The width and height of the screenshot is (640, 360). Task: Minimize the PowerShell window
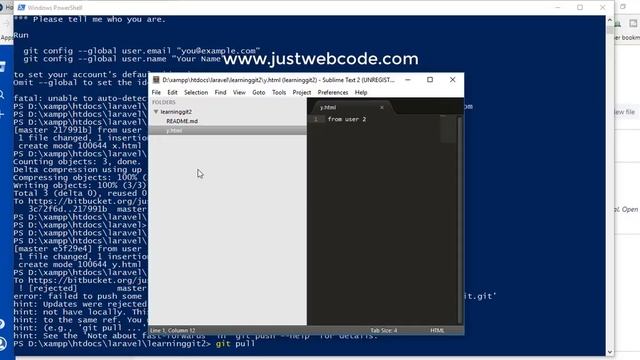pos(558,7)
